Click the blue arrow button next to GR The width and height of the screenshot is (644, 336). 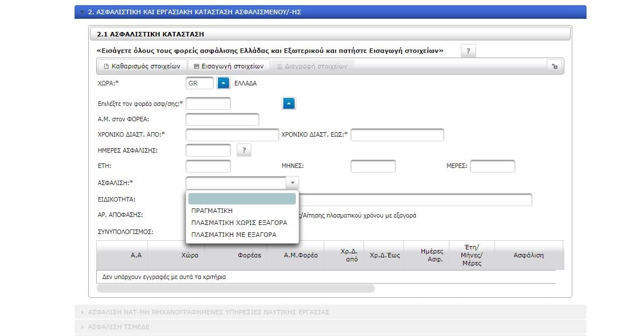pyautogui.click(x=224, y=83)
